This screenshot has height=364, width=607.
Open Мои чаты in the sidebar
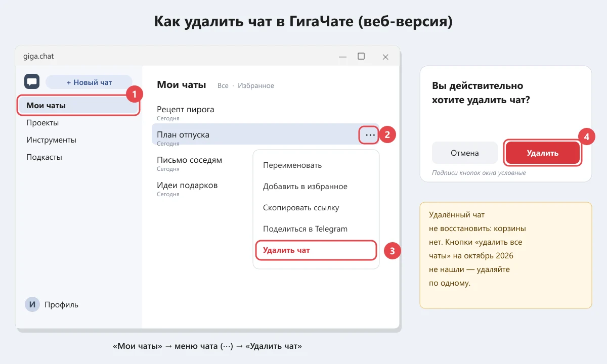click(78, 106)
